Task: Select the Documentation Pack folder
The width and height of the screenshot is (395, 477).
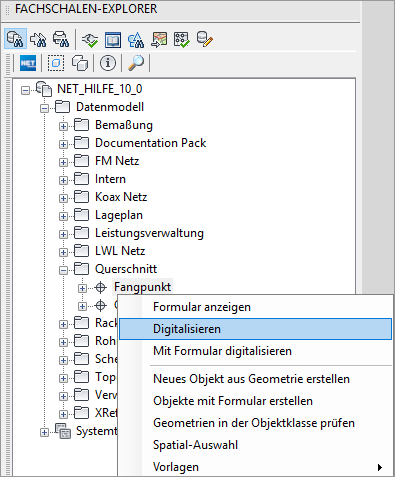Action: point(150,143)
